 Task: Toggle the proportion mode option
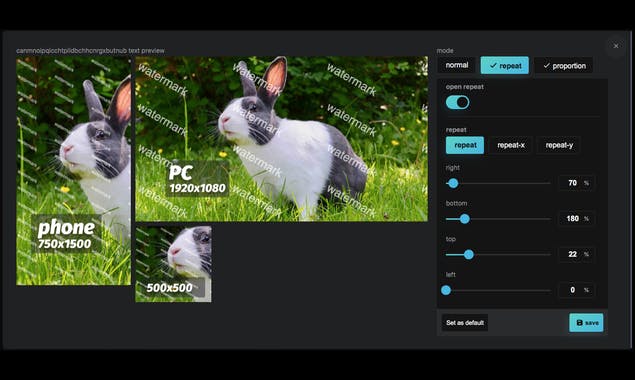[564, 66]
